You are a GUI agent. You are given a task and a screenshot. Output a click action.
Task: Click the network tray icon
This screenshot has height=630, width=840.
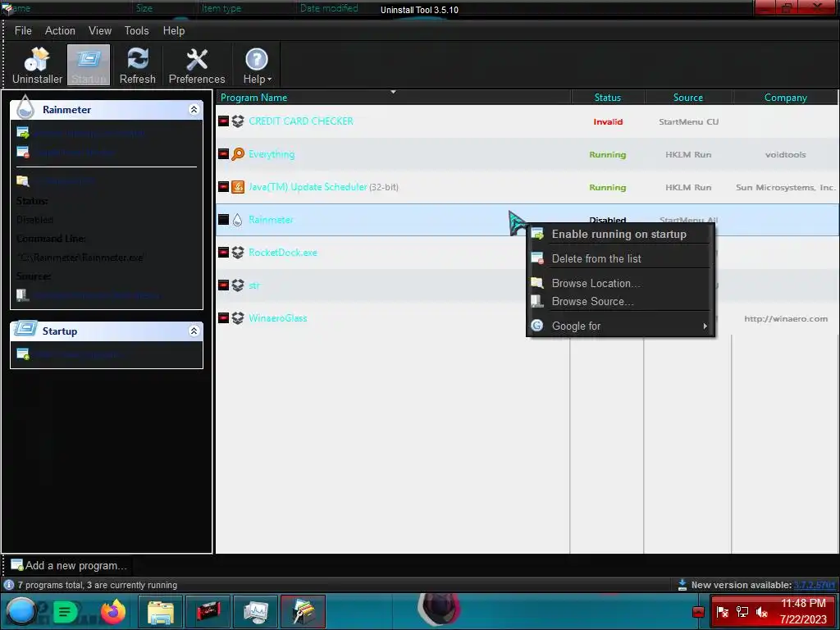click(742, 612)
